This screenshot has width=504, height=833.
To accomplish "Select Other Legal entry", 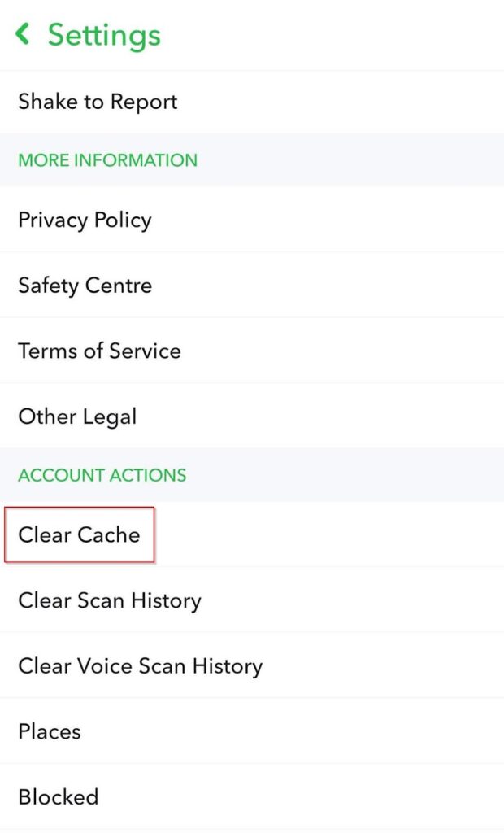I will tap(77, 416).
